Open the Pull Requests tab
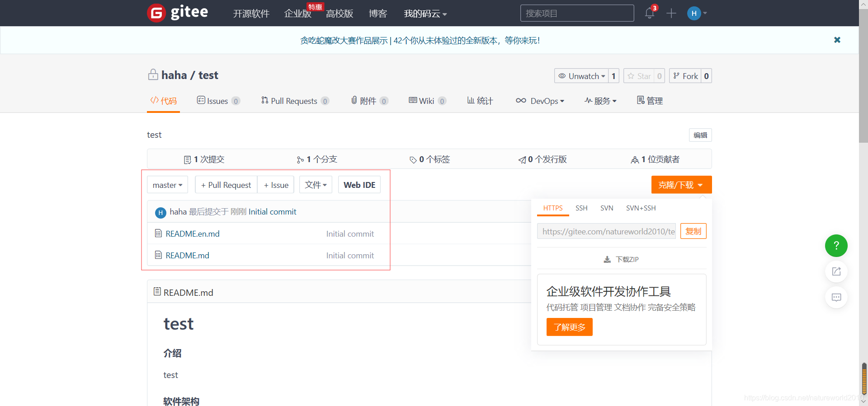Viewport: 868px width, 406px height. [295, 101]
